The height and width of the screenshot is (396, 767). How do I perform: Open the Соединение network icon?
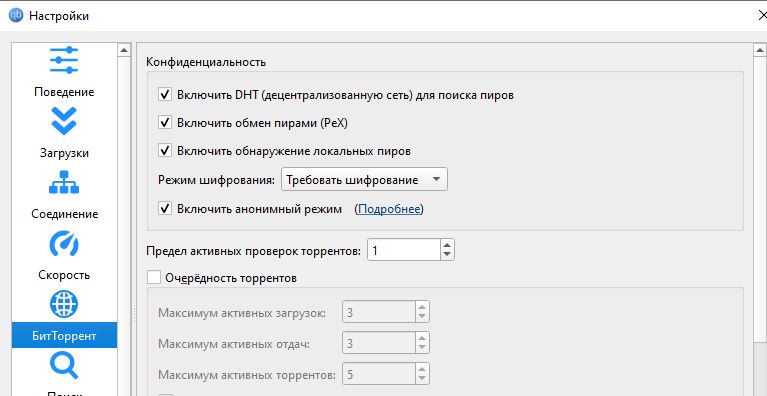(64, 182)
